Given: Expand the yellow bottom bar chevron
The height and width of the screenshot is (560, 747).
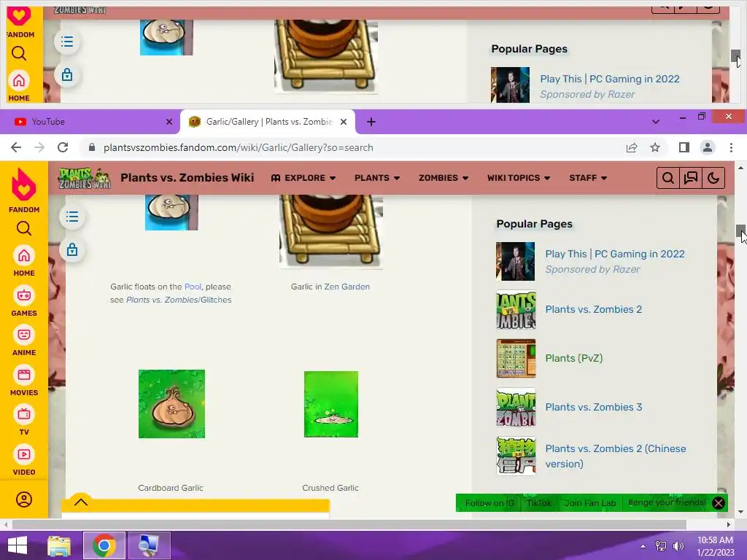Looking at the screenshot, I should tap(81, 502).
